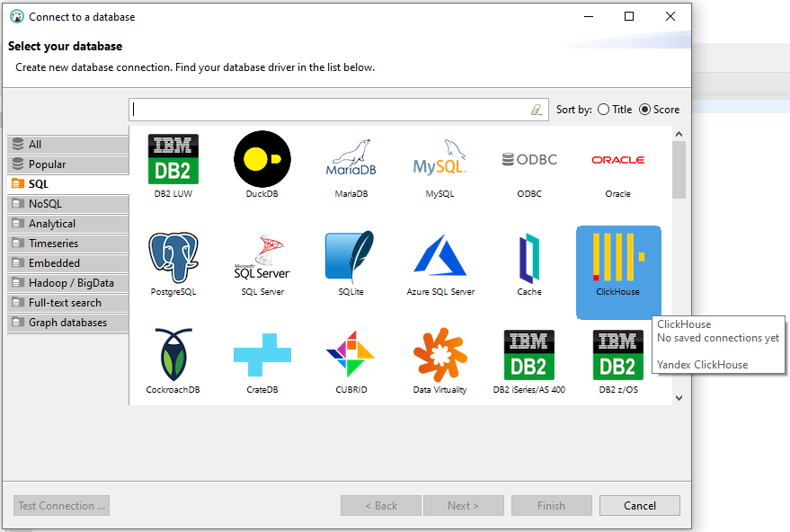Image resolution: width=790 pixels, height=532 pixels.
Task: Click the scroll down arrow of driver list
Action: click(x=679, y=398)
